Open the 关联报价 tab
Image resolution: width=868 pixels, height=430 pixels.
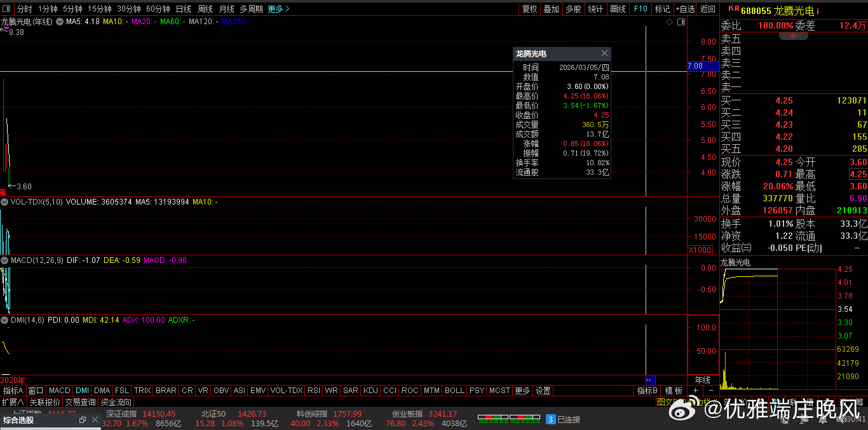(44, 402)
